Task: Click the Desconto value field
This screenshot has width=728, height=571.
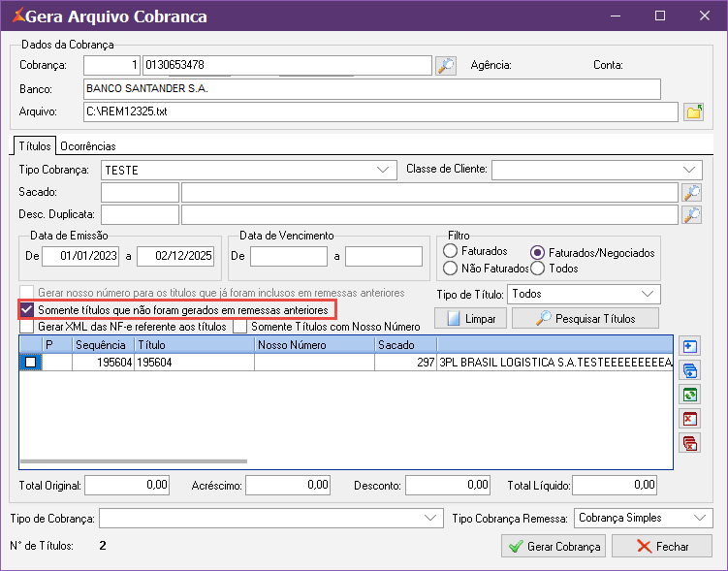Action: [x=448, y=486]
